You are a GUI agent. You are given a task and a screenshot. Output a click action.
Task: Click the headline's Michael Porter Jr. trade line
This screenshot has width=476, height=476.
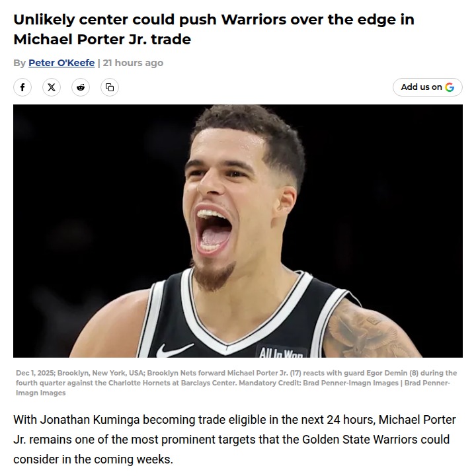(x=102, y=40)
